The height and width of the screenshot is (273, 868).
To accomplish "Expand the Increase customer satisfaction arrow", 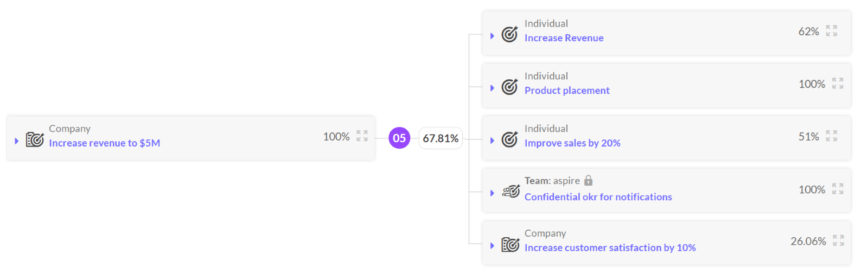I will coord(492,246).
